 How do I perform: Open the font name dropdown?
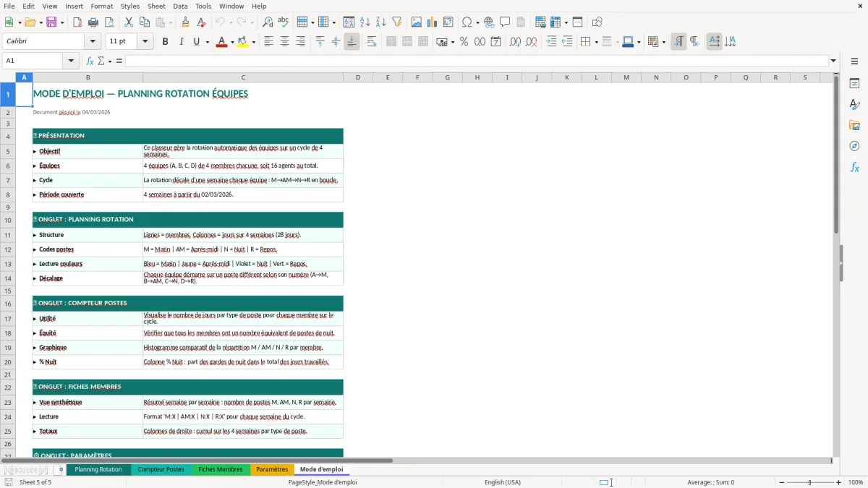92,41
